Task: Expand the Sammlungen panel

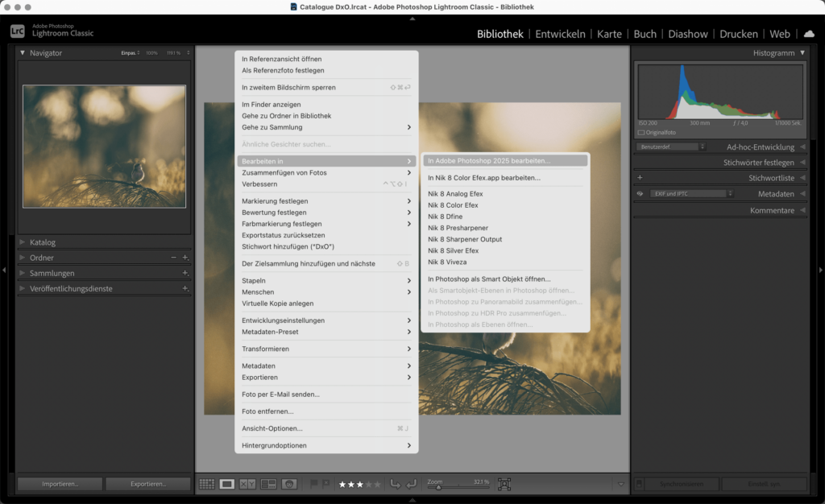Action: 22,273
